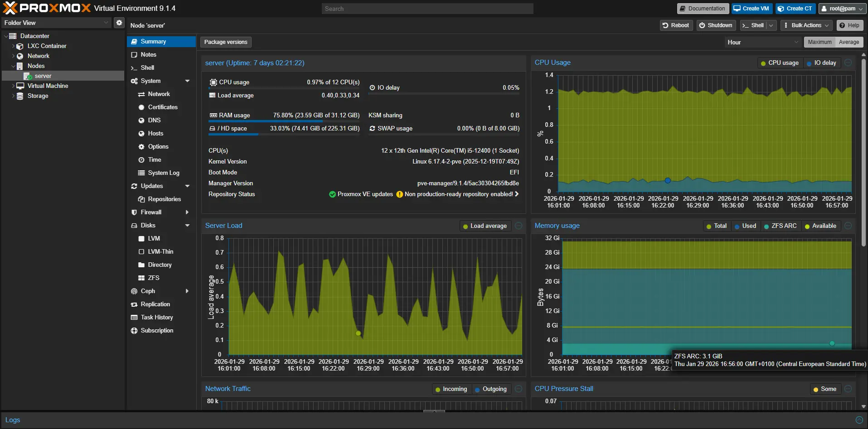Viewport: 868px width, 429px height.
Task: Select ZFS under Disks
Action: coord(154,278)
